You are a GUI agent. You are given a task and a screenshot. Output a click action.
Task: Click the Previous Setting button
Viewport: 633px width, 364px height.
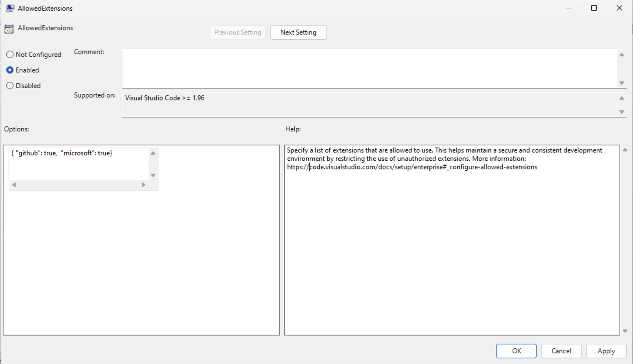click(238, 32)
